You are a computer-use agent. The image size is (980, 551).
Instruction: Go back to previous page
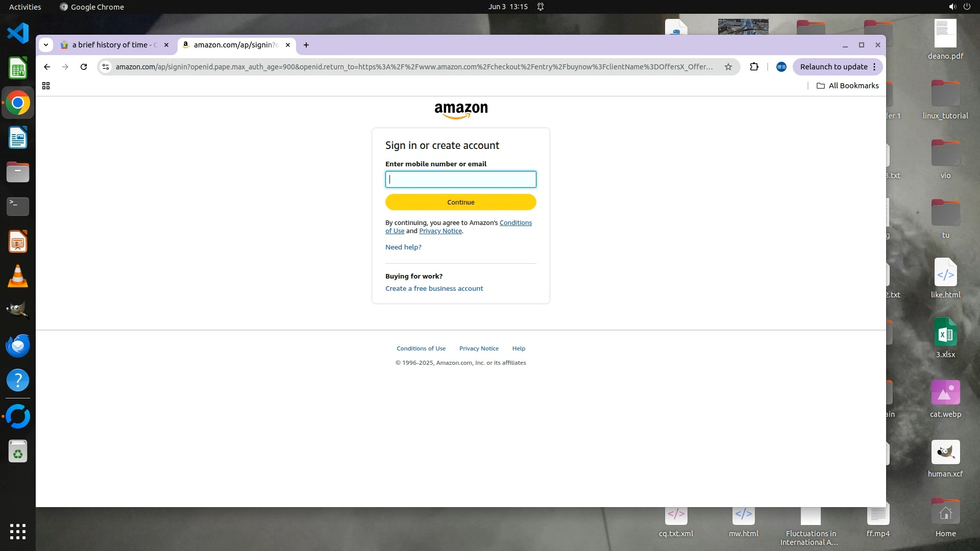click(x=47, y=67)
